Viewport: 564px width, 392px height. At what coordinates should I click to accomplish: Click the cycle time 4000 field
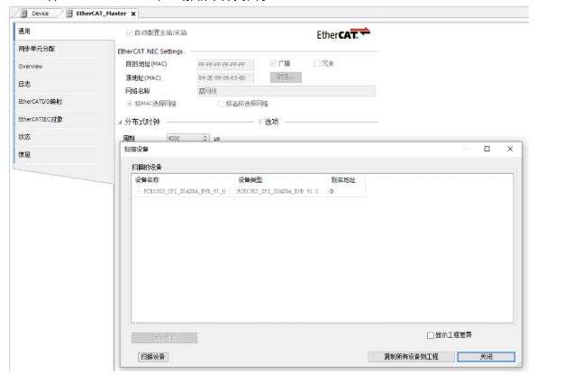(185, 138)
